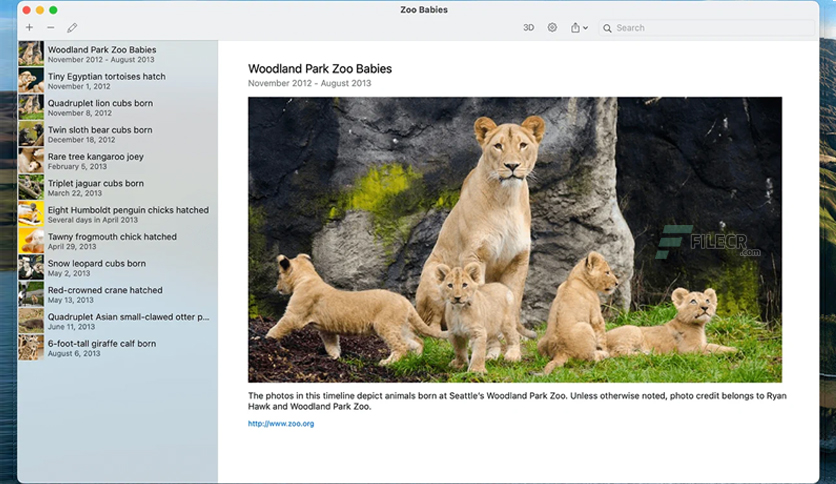Click the minus icon to remove an event
836x484 pixels.
pyautogui.click(x=51, y=27)
